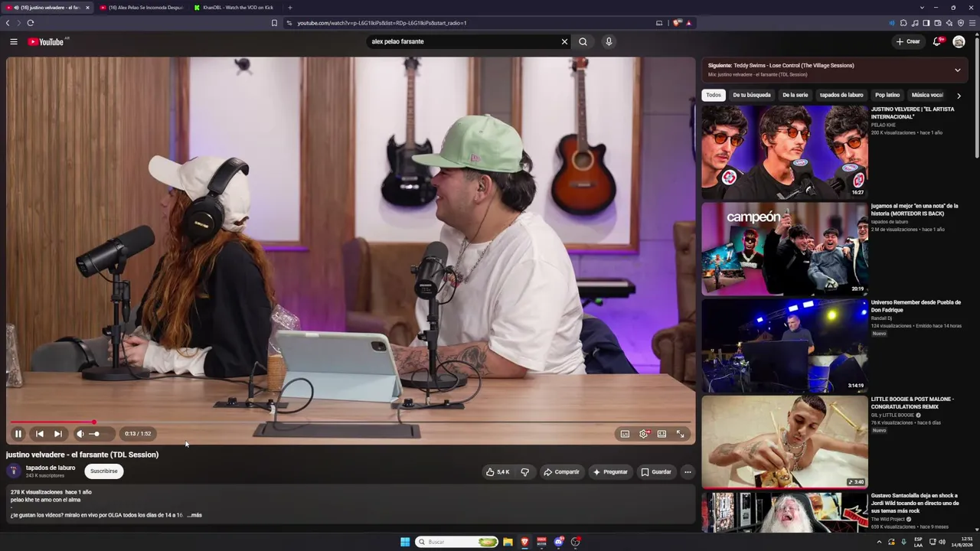Start voice search with the microphone
Viewport: 980px width, 551px height.
tap(609, 41)
